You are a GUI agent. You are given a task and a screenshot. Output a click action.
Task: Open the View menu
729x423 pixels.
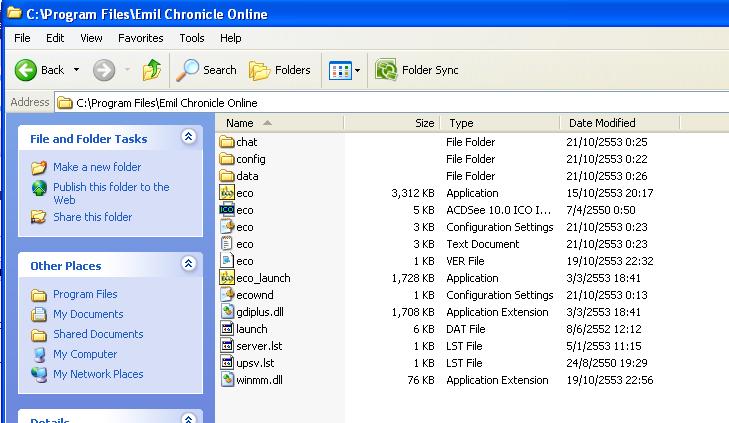(91, 38)
